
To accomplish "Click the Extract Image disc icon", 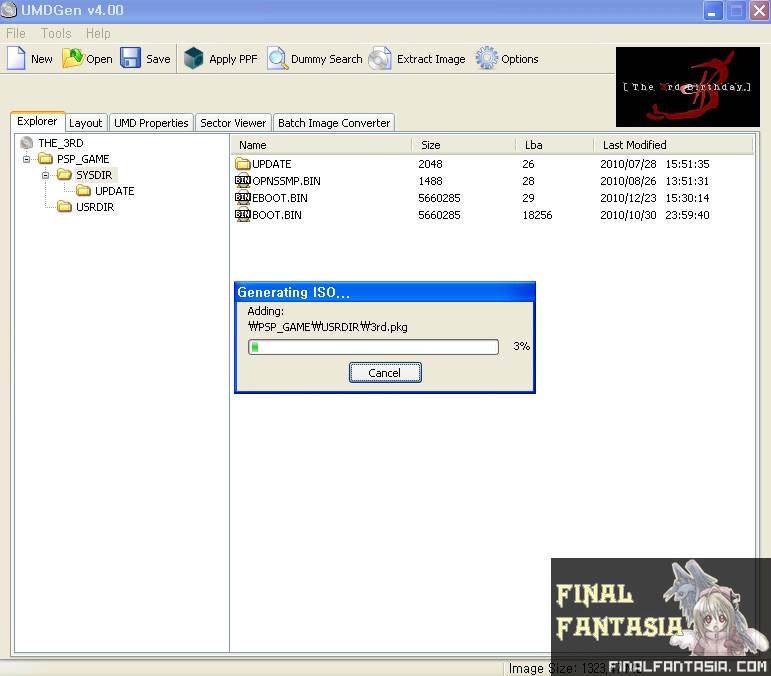I will click(x=380, y=59).
